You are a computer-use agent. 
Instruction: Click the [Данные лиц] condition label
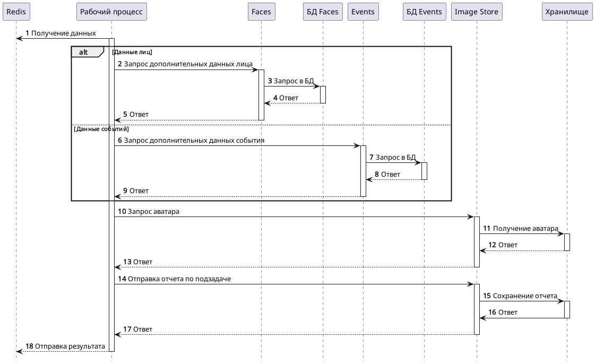[x=132, y=52]
